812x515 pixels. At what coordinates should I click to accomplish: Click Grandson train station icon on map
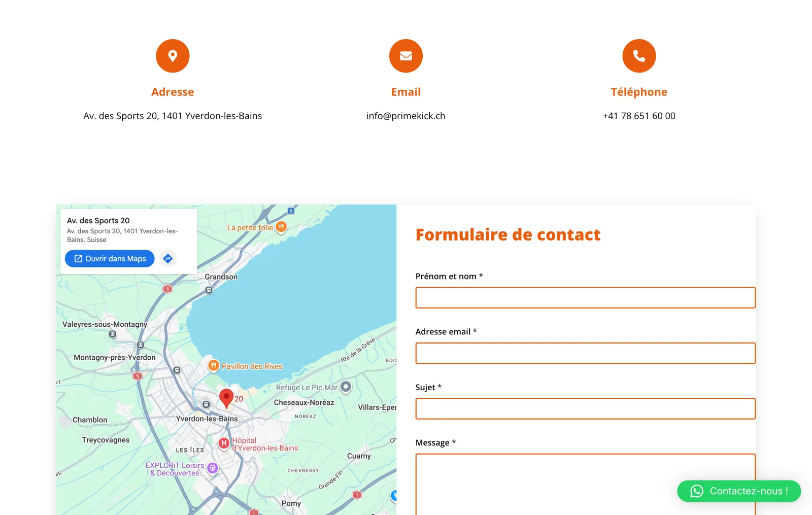click(x=209, y=290)
